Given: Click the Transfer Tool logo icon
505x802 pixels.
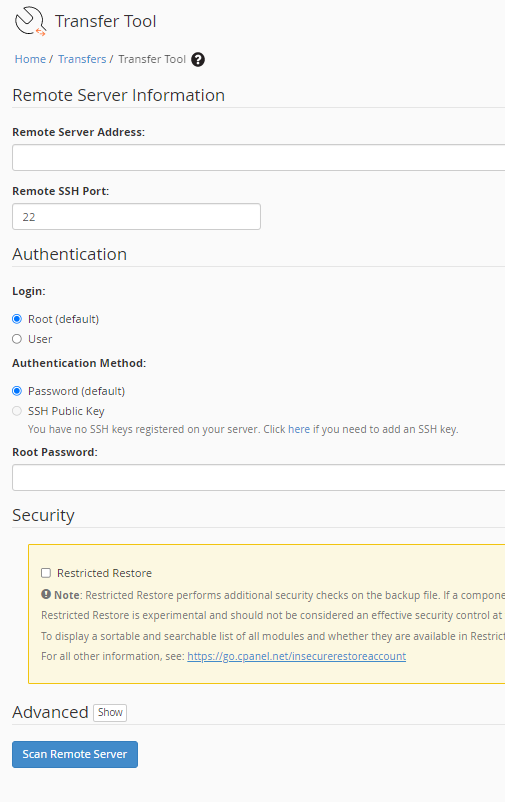Looking at the screenshot, I should [x=31, y=21].
